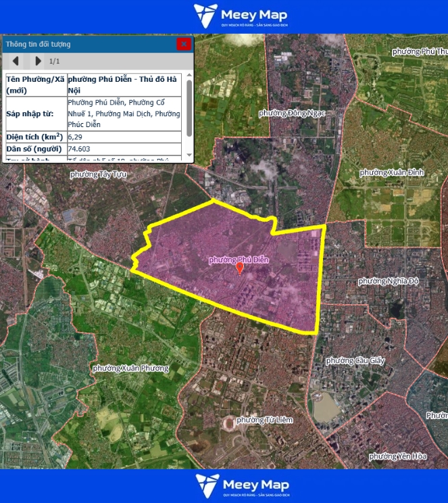Select the phường Đông Ngạc map label
The height and width of the screenshot is (503, 448).
coord(291,113)
